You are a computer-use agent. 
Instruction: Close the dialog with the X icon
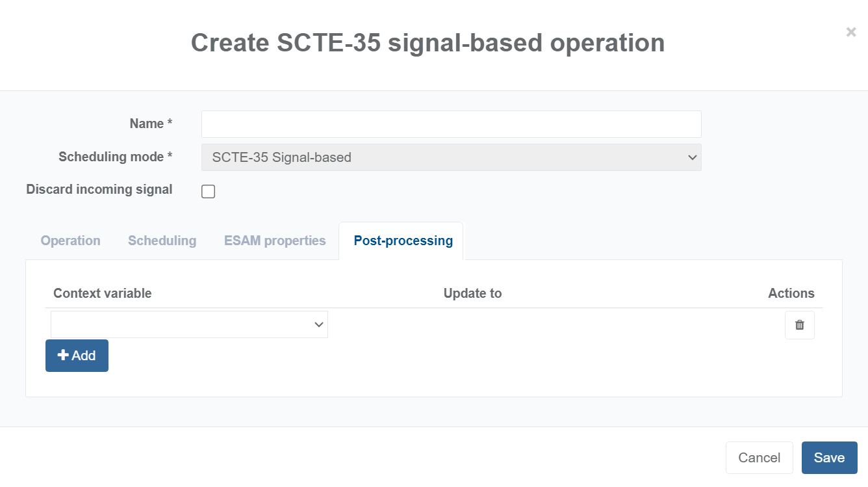pyautogui.click(x=850, y=32)
